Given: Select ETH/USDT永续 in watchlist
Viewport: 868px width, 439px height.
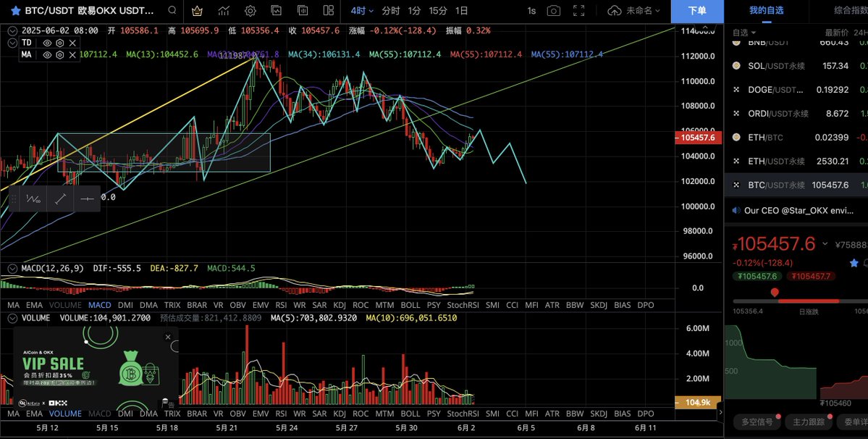Looking at the screenshot, I should click(796, 161).
